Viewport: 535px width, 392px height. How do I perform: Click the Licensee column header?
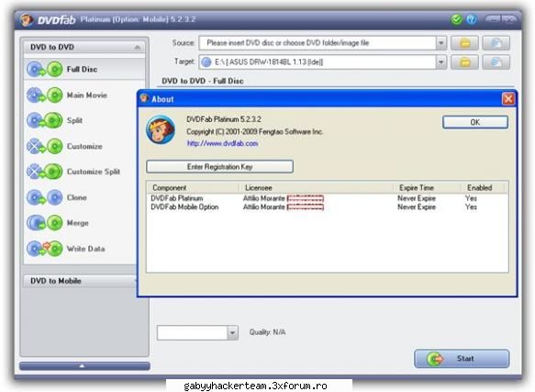pos(316,188)
